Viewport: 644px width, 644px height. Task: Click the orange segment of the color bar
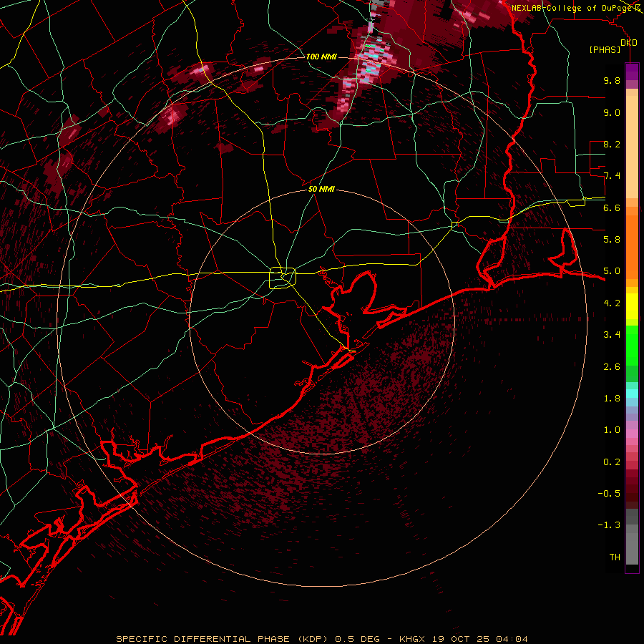tap(632, 246)
